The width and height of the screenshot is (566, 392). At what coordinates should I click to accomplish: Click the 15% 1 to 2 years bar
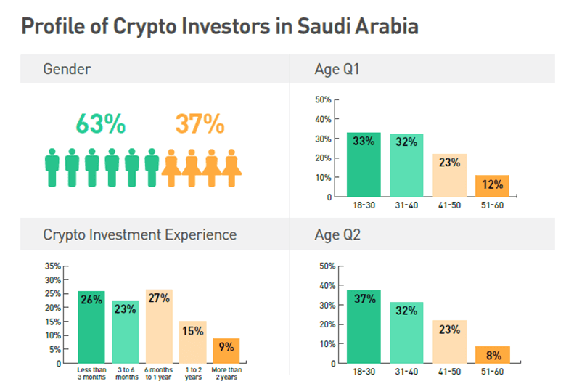point(193,342)
